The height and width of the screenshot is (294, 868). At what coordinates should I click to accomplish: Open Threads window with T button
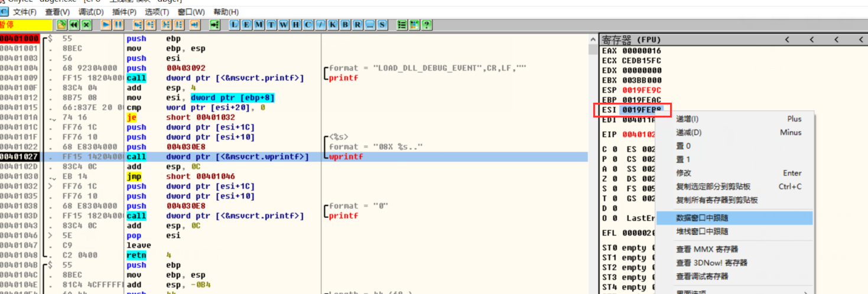tap(271, 25)
